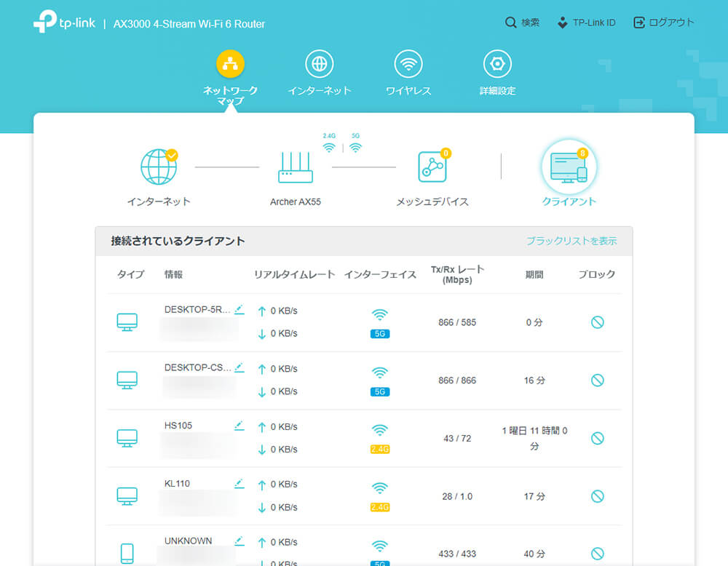Image resolution: width=728 pixels, height=566 pixels.
Task: Edit the name of DESKTOP-CS... client
Action: [x=239, y=367]
